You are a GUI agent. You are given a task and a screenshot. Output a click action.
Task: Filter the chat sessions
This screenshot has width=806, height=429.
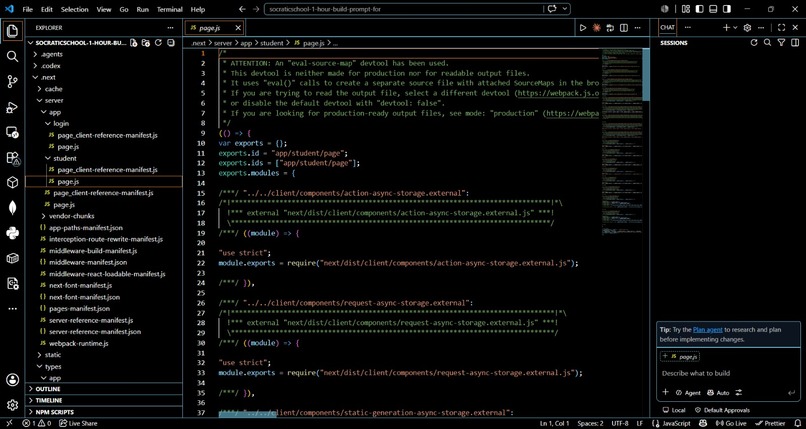point(781,43)
